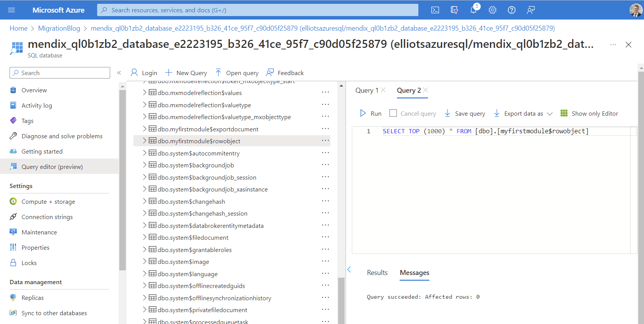Click the Show only Editor grid icon
Screen dimensions: 644x324
(564, 113)
